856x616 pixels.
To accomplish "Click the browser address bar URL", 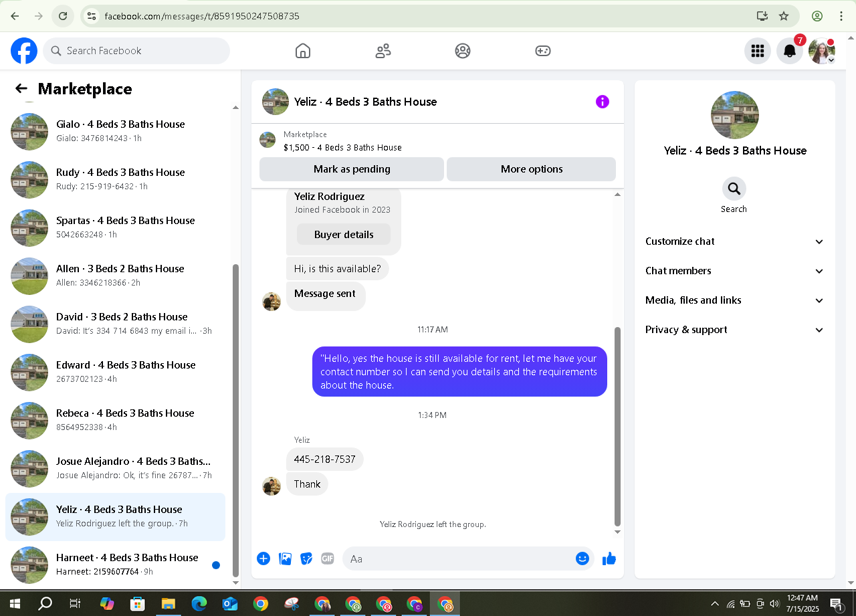I will coord(202,16).
